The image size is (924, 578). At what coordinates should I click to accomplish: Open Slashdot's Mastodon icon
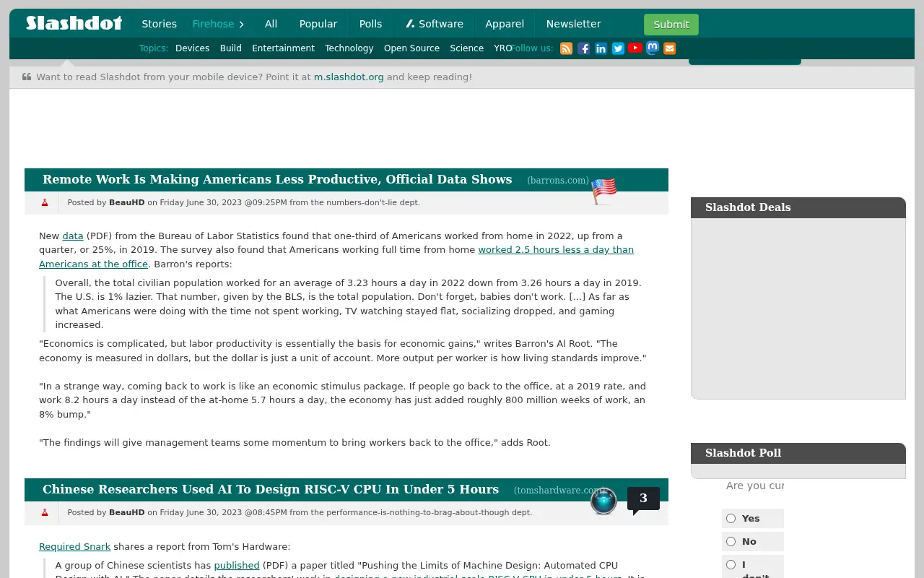click(x=653, y=48)
